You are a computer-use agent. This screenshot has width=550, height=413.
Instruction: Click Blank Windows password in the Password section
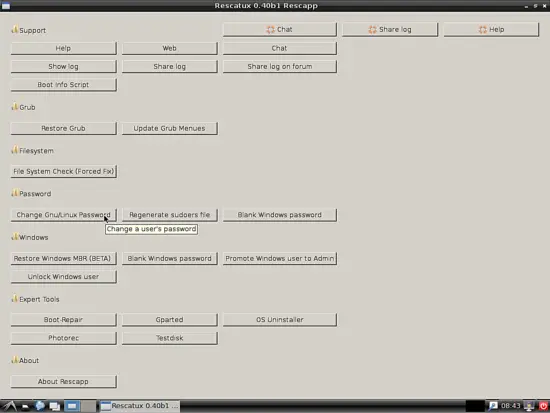pos(280,215)
